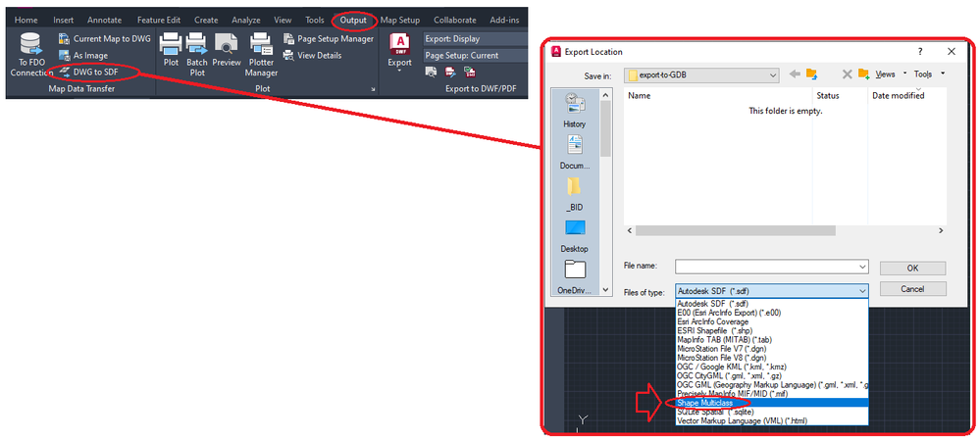Viewport: 980px width, 441px height.
Task: Click Cancel in Export Location dialog
Action: coord(912,288)
